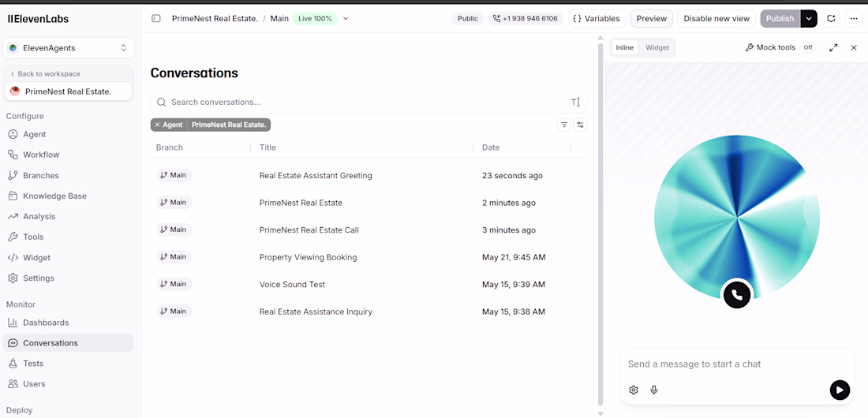
Task: Toggle the sidebar panel icon
Action: pos(156,18)
